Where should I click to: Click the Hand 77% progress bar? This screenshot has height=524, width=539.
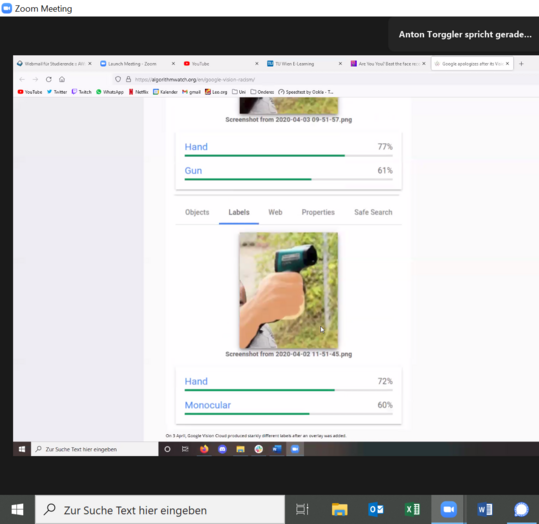click(288, 156)
